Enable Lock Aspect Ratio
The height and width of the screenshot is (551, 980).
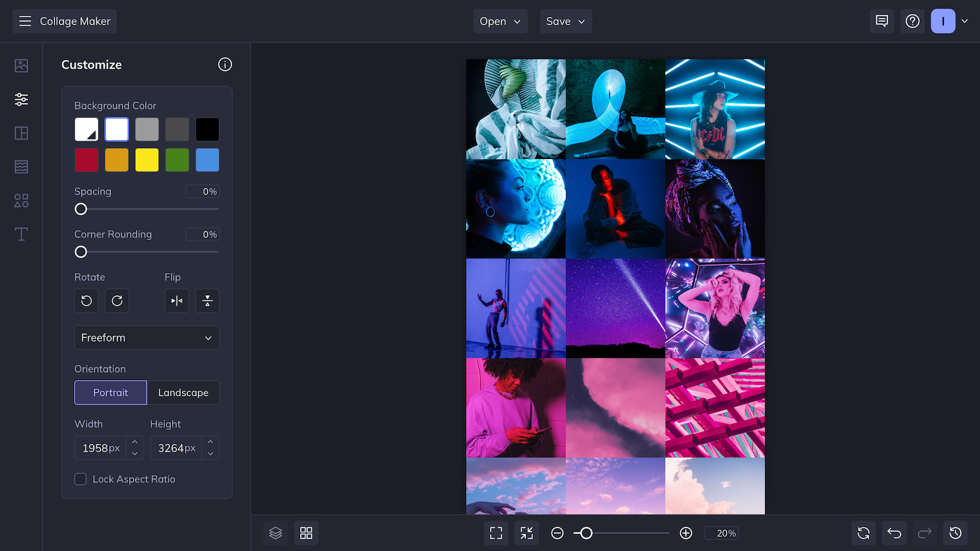coord(80,479)
